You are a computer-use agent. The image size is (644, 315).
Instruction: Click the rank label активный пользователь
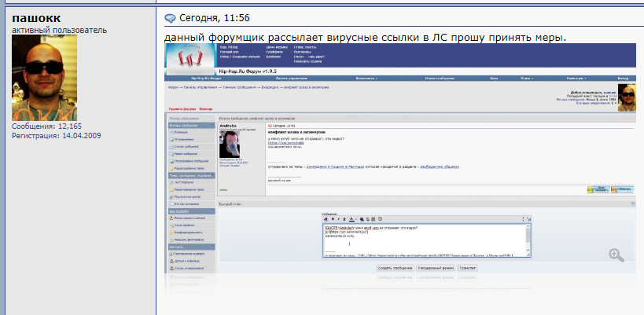(x=59, y=30)
